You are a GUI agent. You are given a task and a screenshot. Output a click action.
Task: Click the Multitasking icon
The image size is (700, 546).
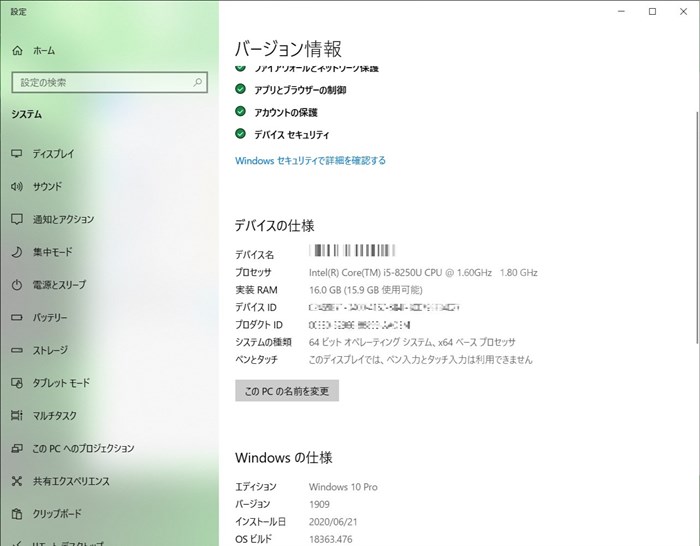(17, 416)
